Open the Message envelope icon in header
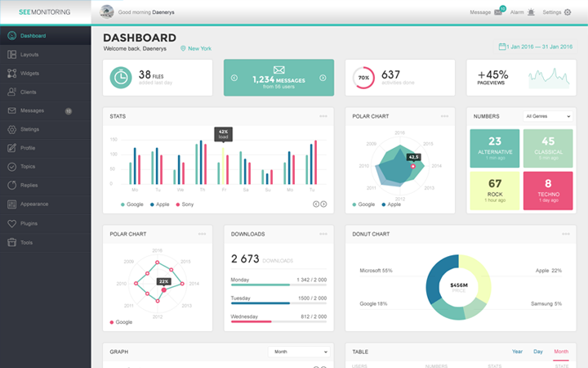588x368 pixels. click(x=498, y=12)
